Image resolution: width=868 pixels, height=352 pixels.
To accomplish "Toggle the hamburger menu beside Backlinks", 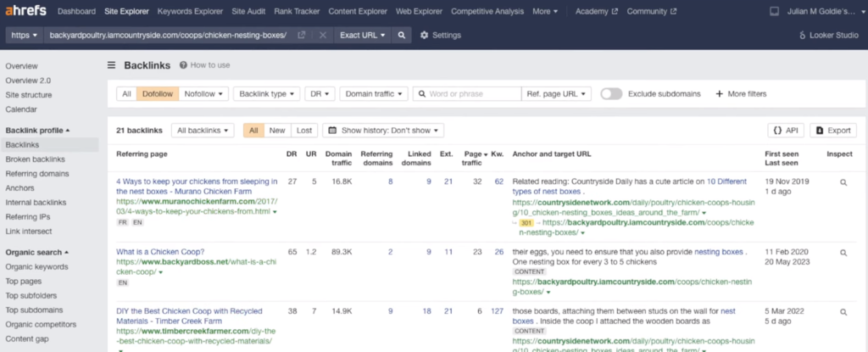I will [x=111, y=65].
